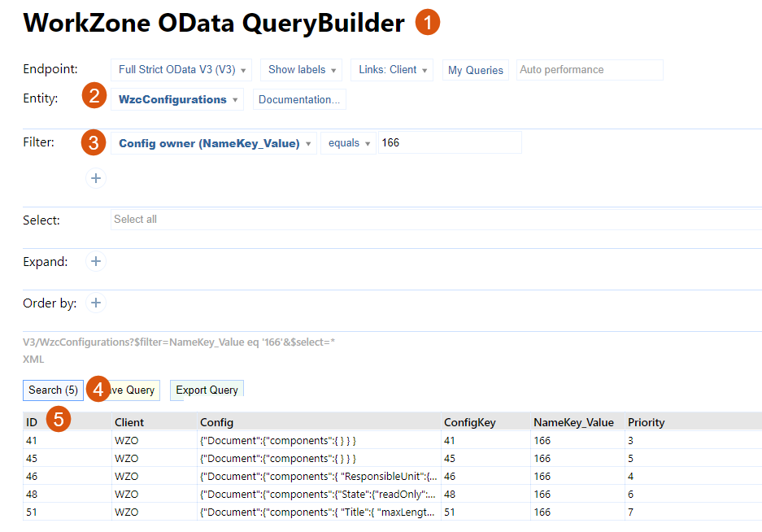Click the orange number 2 badge

pyautogui.click(x=94, y=97)
